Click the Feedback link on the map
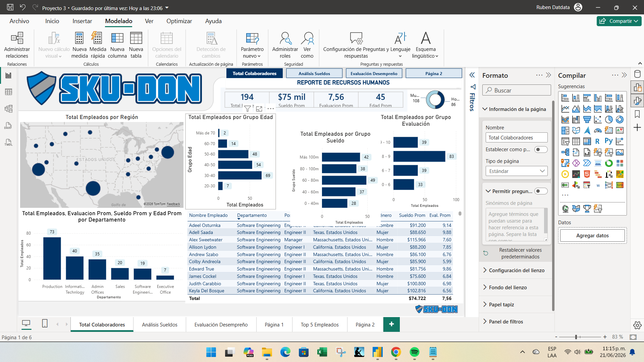The width and height of the screenshot is (644, 362). point(173,204)
